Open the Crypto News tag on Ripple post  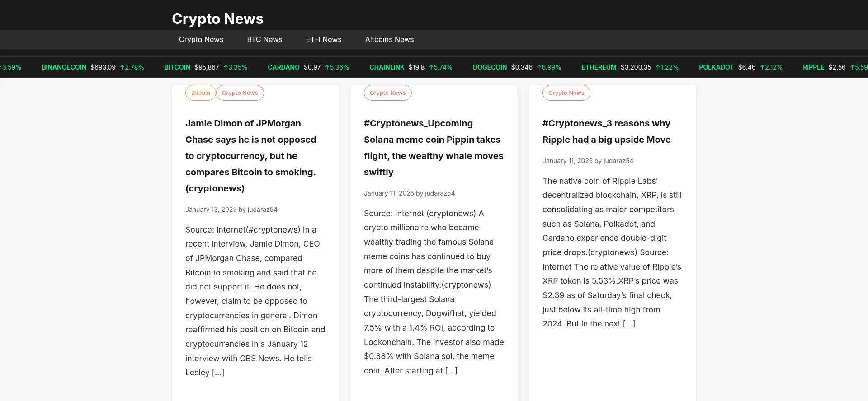point(566,93)
